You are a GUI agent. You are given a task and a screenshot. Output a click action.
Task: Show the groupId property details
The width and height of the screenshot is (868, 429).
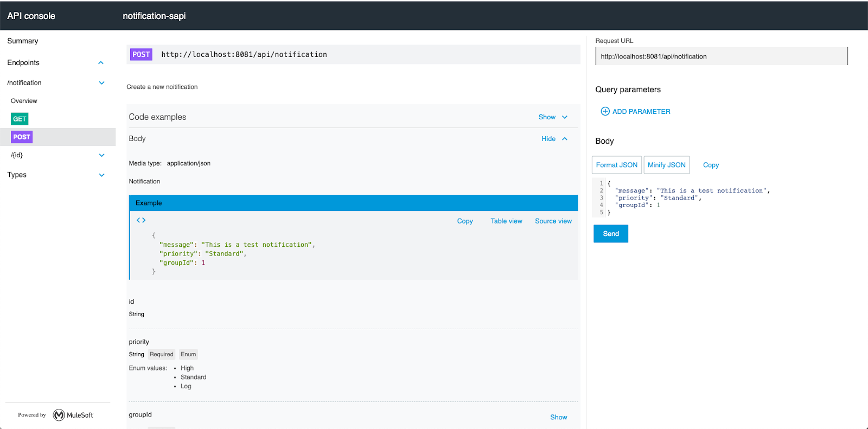click(x=558, y=417)
